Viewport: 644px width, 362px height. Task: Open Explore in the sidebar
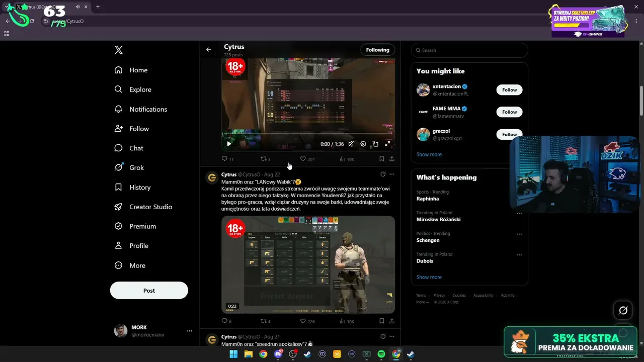pyautogui.click(x=133, y=89)
